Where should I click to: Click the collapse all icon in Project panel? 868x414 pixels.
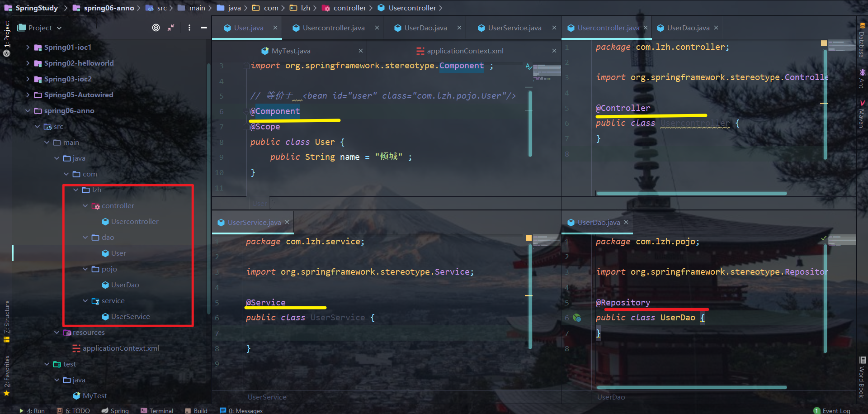point(171,28)
